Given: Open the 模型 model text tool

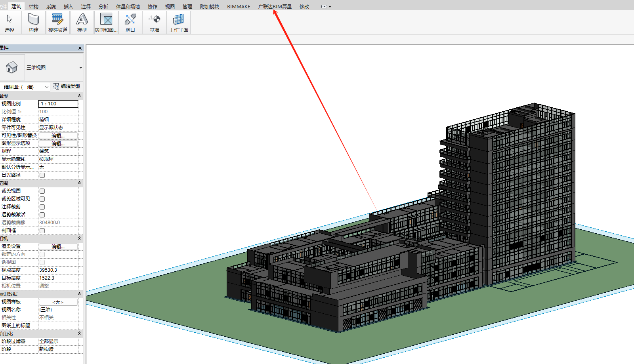Looking at the screenshot, I should [82, 23].
